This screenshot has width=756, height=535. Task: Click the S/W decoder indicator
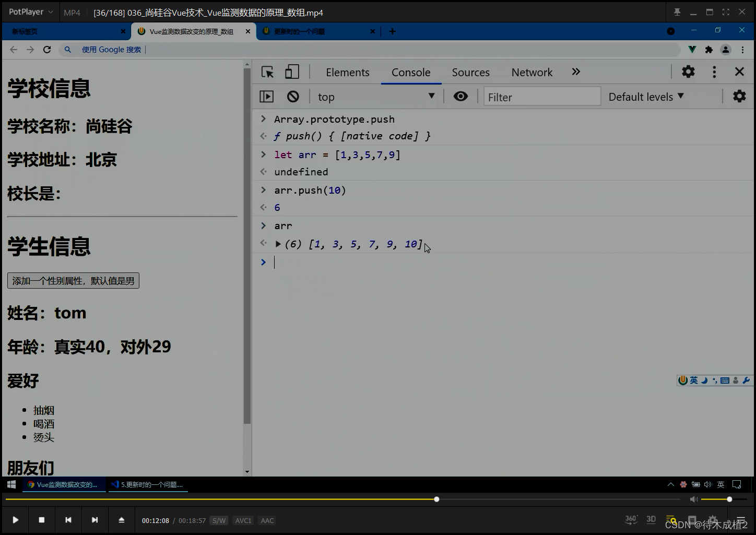pyautogui.click(x=219, y=520)
